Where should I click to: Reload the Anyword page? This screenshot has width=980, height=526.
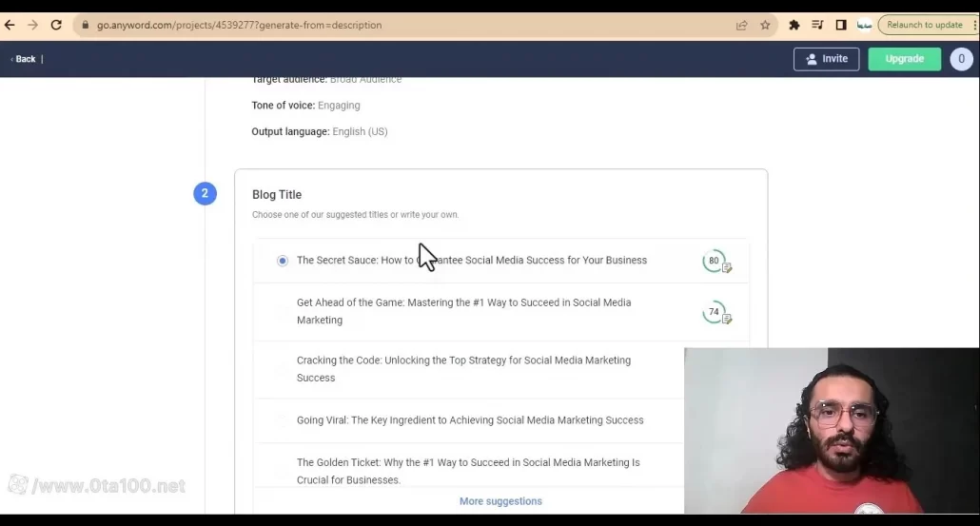(56, 25)
